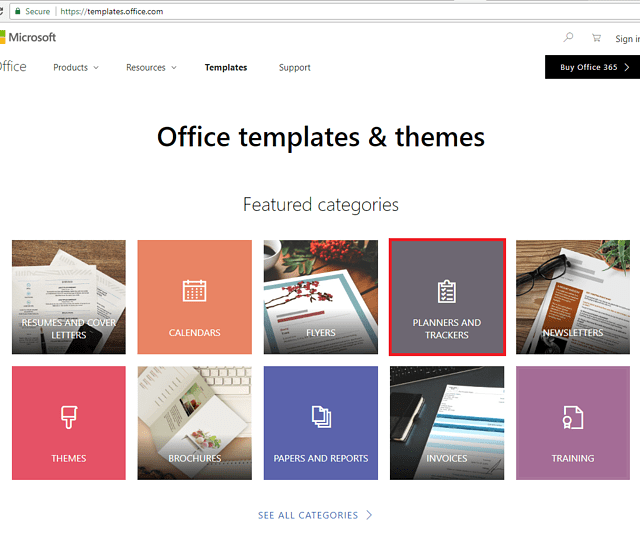Screen dimensions: 640x538
Task: Click the chevron arrow on Buy Office 365
Action: (627, 67)
